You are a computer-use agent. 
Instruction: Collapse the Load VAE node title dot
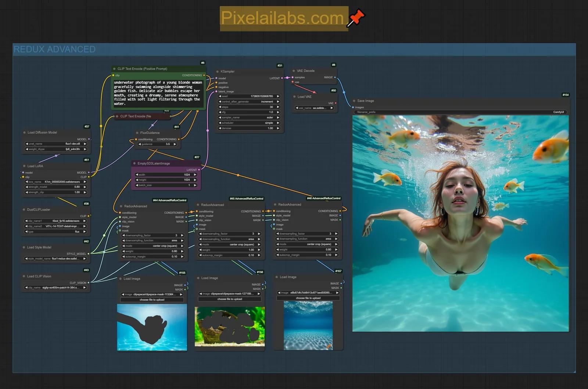point(294,97)
